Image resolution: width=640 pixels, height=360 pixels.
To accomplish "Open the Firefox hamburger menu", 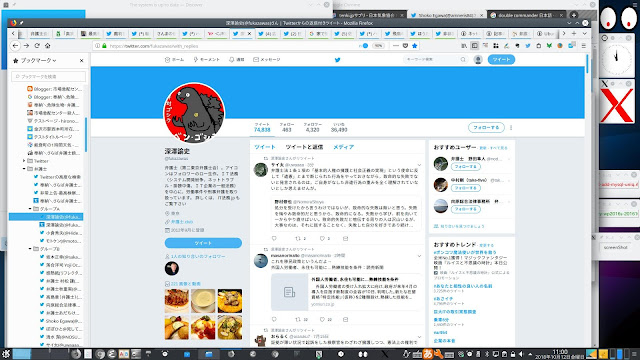I will click(x=584, y=46).
